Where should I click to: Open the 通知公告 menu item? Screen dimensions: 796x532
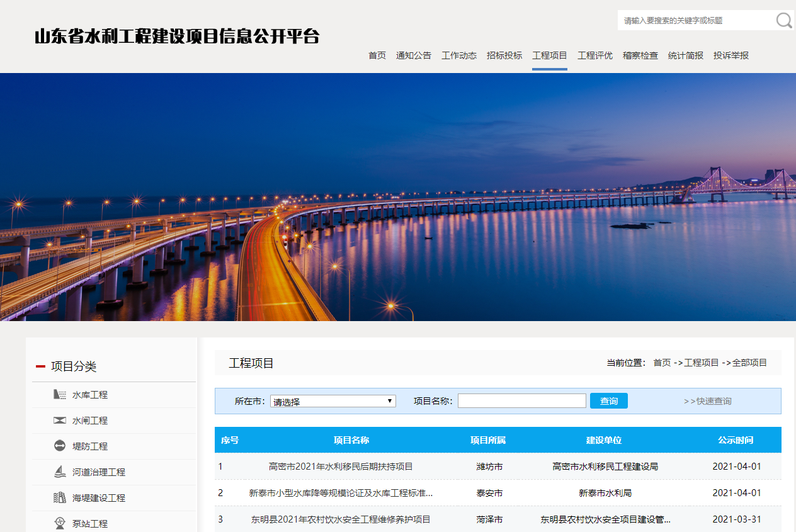click(414, 55)
